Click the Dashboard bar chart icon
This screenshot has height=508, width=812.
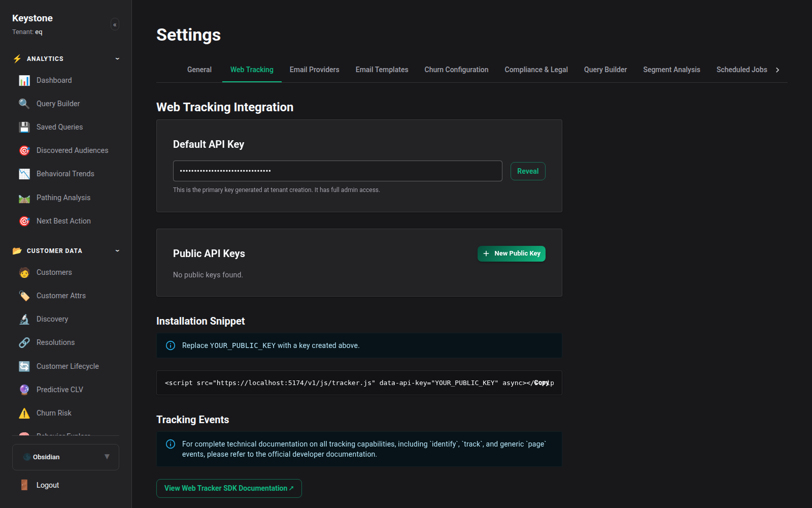(24, 80)
